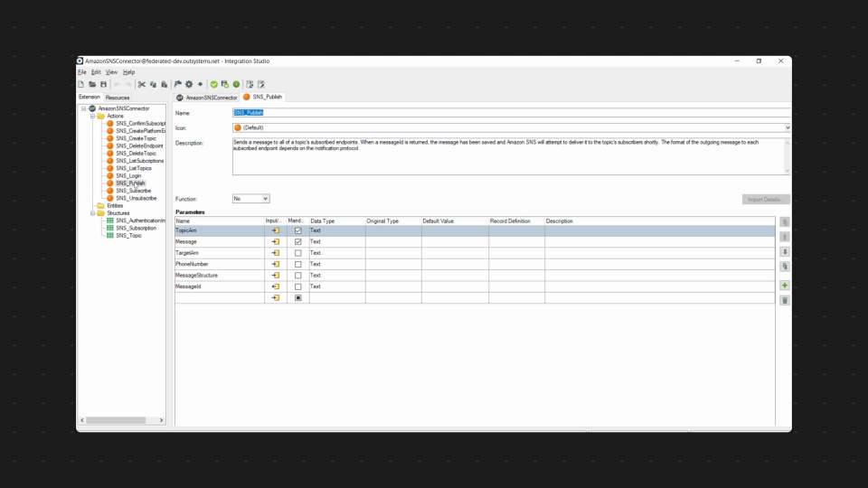Select SNS_CreateTopic action in tree
The image size is (868, 488).
pyautogui.click(x=137, y=138)
